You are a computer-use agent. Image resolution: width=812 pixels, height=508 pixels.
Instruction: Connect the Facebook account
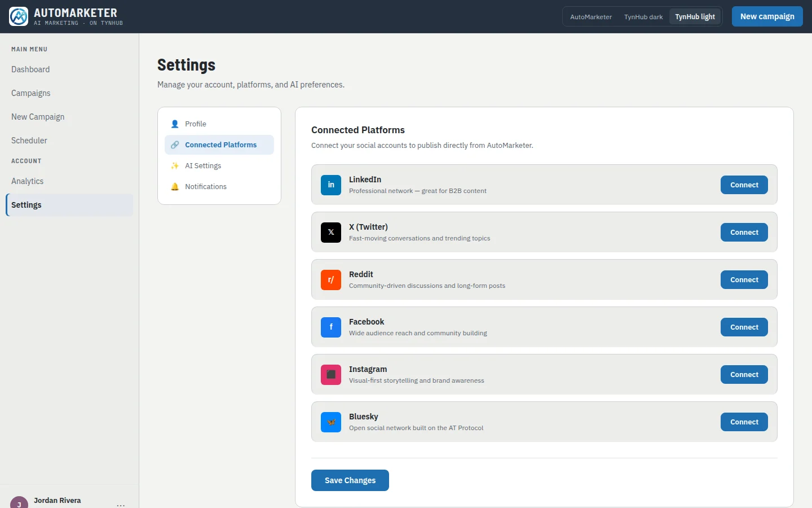coord(744,327)
